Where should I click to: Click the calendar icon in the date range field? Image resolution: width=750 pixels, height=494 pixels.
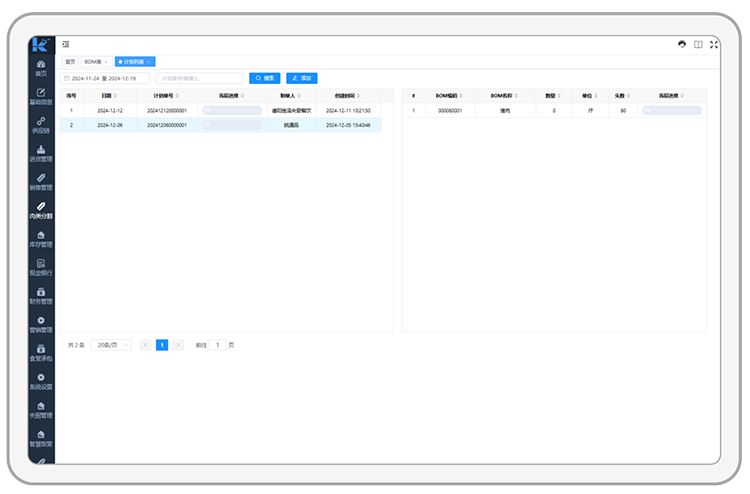(x=67, y=78)
